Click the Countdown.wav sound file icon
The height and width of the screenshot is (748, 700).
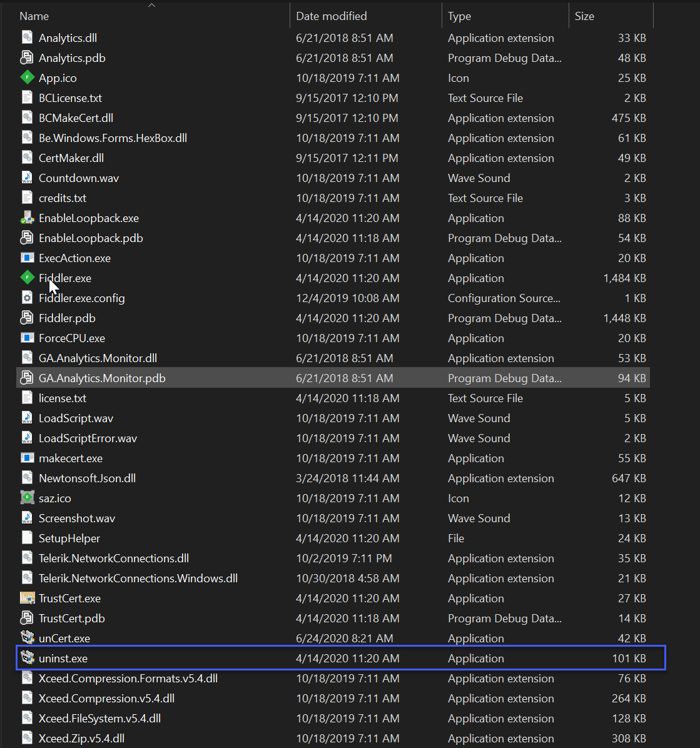point(27,178)
